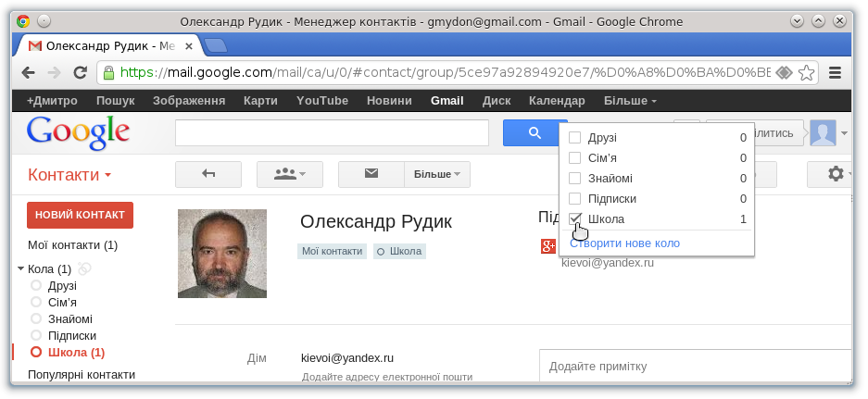The height and width of the screenshot is (399, 868).
Task: Click the Додайте примітку note field
Action: coord(695,367)
